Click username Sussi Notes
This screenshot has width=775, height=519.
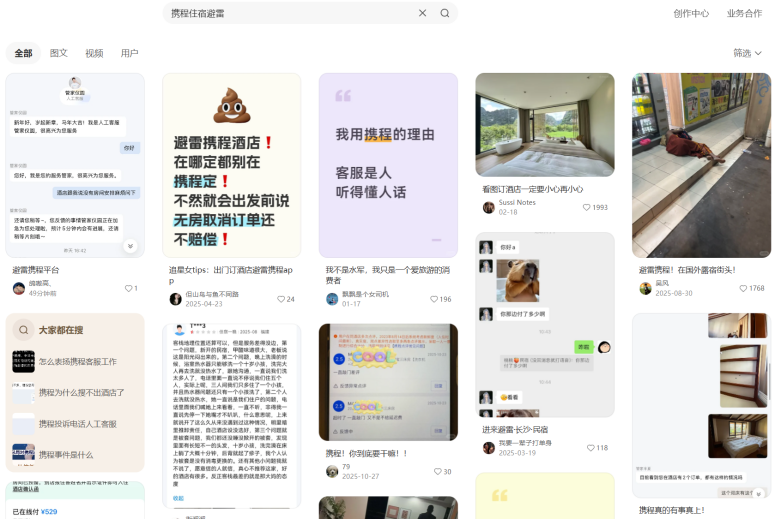pos(517,202)
